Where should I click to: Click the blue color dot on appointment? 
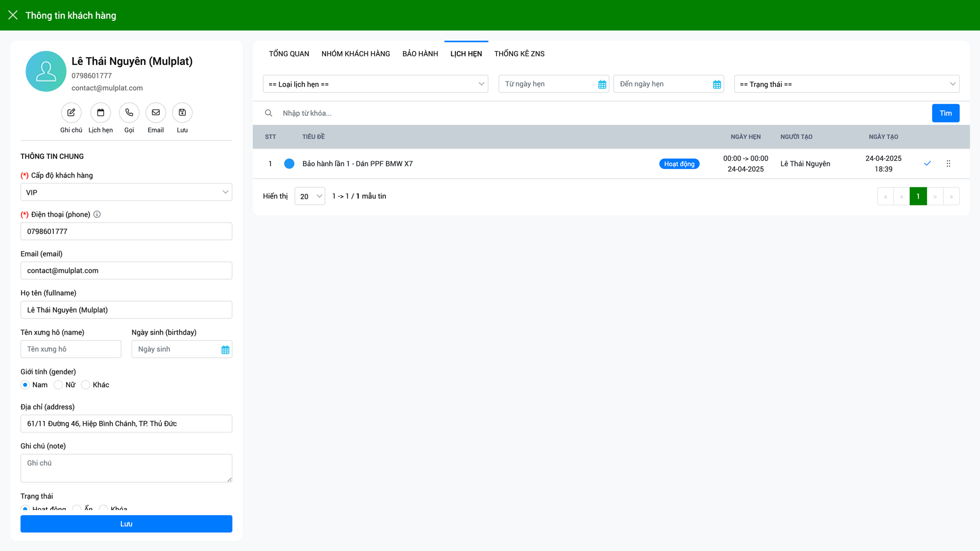(289, 164)
